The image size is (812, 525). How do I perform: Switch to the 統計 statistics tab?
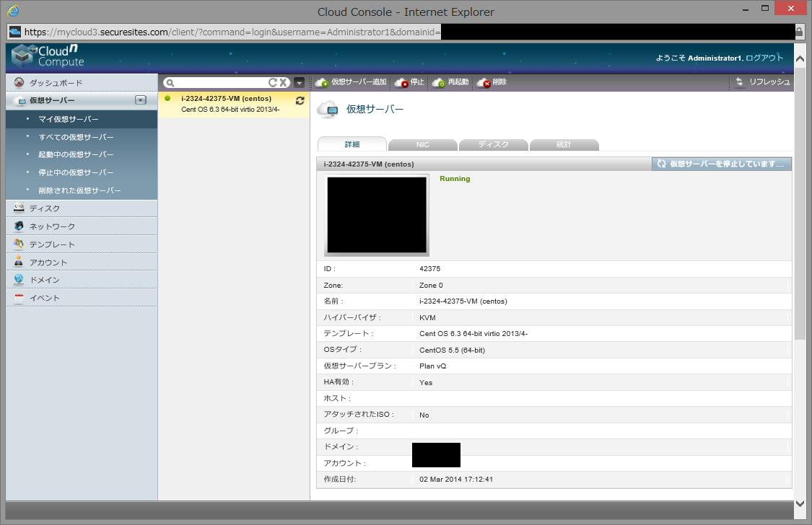(x=564, y=145)
